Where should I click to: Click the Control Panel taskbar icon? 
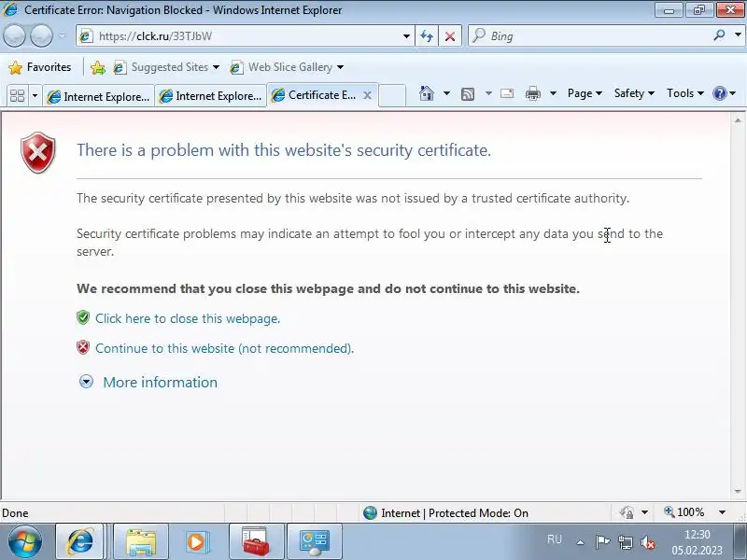(314, 541)
